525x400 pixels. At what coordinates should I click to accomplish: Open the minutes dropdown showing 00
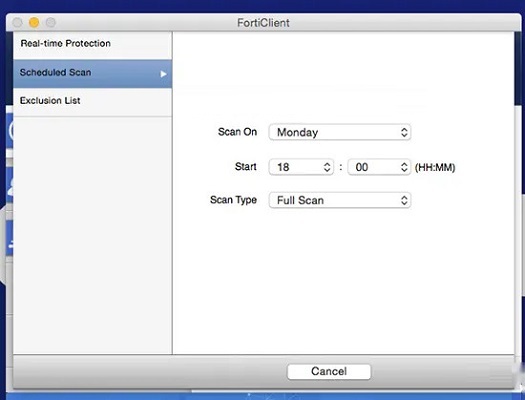(x=379, y=167)
